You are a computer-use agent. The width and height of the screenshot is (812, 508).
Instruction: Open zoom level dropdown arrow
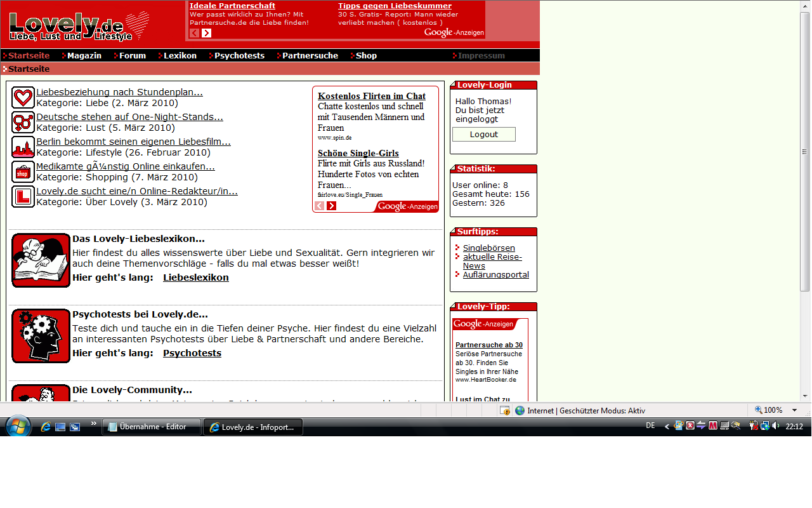(x=794, y=410)
